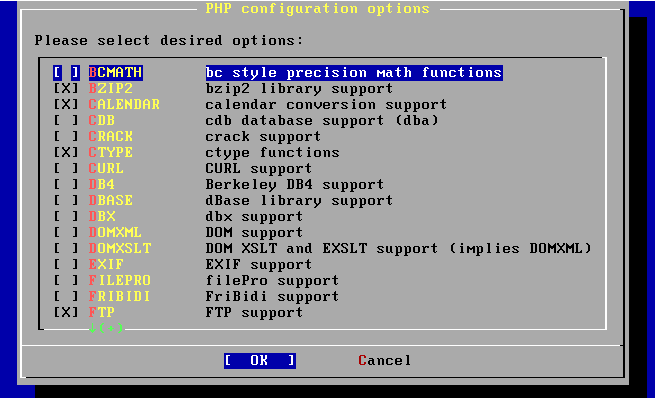Click 'dbx support' description

tap(254, 216)
